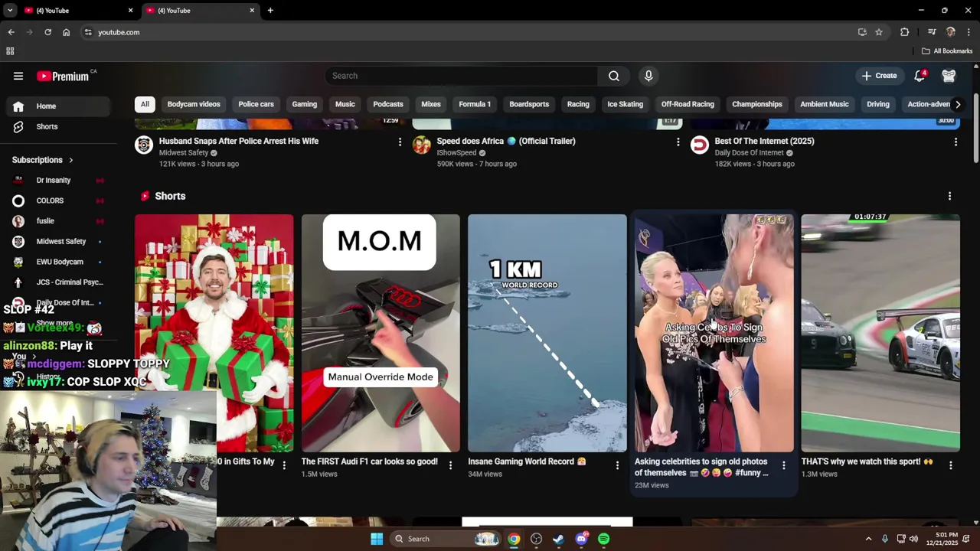The width and height of the screenshot is (980, 551).
Task: Start voice search with microphone icon
Action: 648,76
